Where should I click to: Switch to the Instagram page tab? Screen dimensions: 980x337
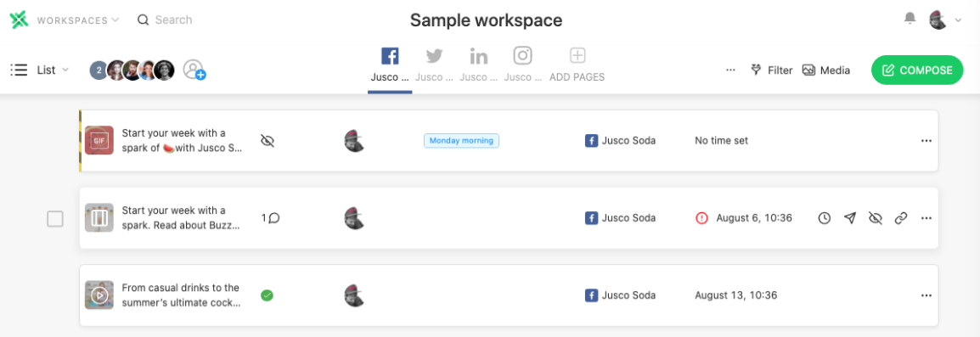522,65
